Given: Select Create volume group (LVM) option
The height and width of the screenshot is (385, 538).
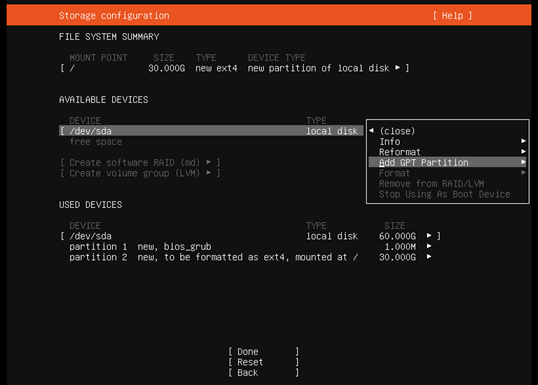Looking at the screenshot, I should [140, 173].
